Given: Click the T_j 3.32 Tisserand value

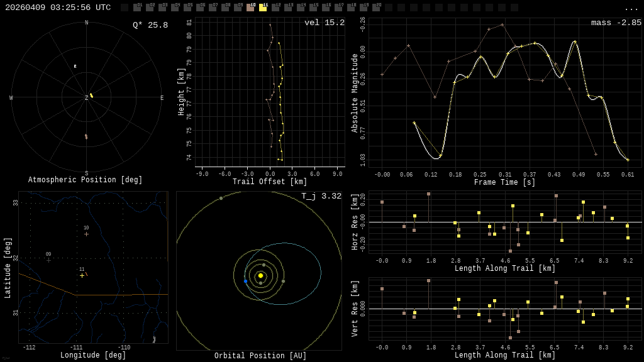Looking at the screenshot, I should [x=321, y=196].
